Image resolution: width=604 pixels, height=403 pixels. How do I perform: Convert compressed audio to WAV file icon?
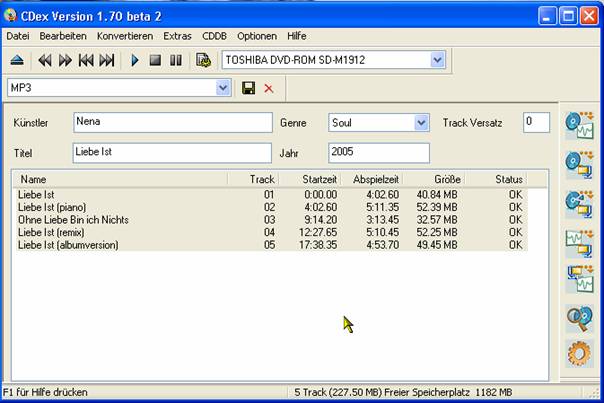tap(579, 279)
